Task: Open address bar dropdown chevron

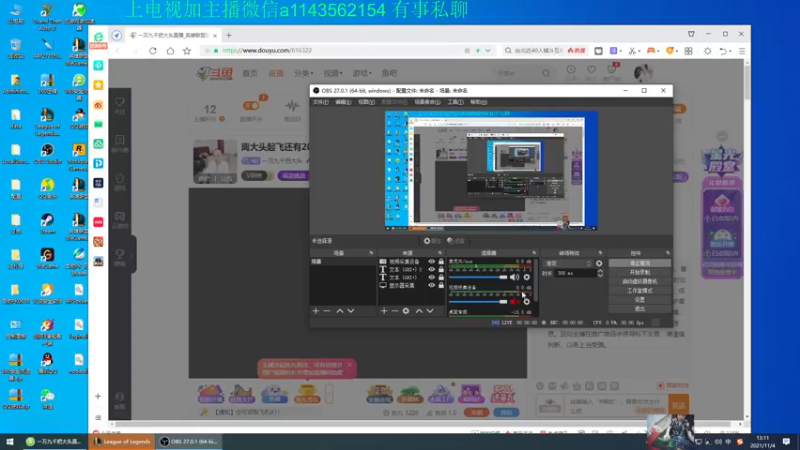Action: [488, 51]
